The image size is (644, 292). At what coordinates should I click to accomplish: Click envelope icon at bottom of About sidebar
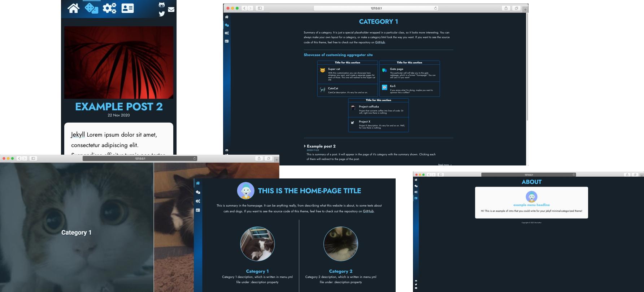[416, 288]
